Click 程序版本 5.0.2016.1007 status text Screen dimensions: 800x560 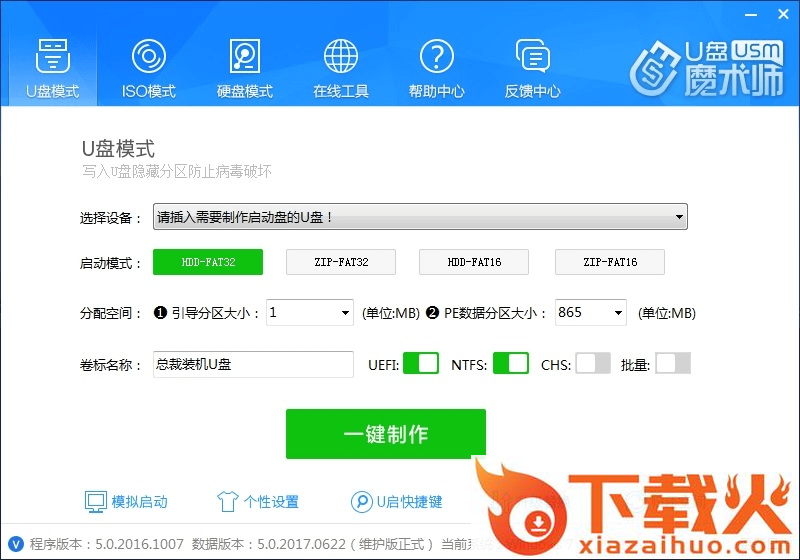[x=107, y=544]
